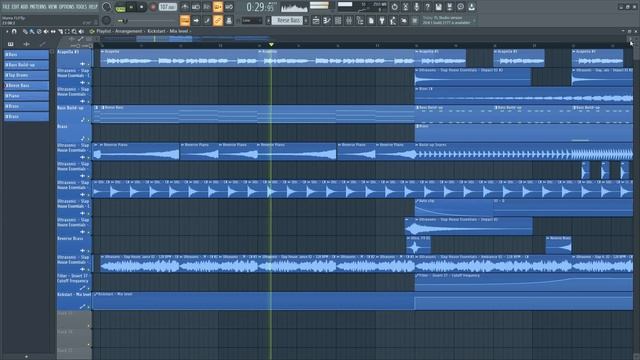Toggle loop recording button
640x360 pixels.
tap(229, 7)
